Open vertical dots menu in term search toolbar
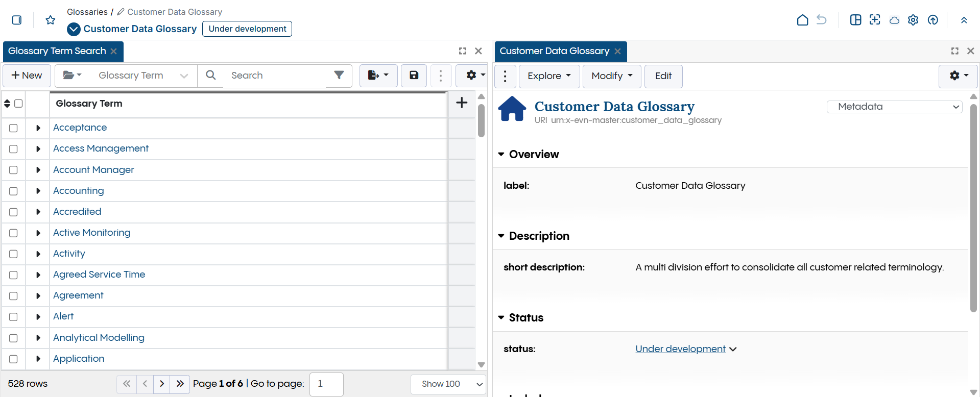Screen dimensions: 980x397 441,76
